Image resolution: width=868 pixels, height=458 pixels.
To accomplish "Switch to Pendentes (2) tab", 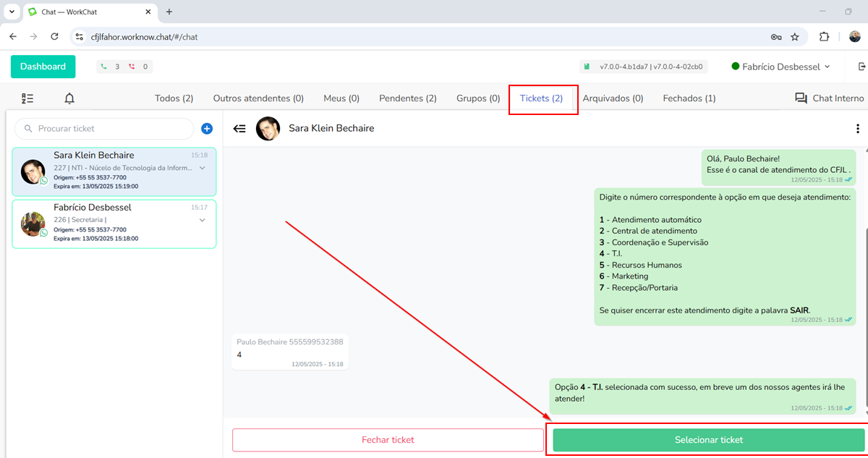I will 408,98.
